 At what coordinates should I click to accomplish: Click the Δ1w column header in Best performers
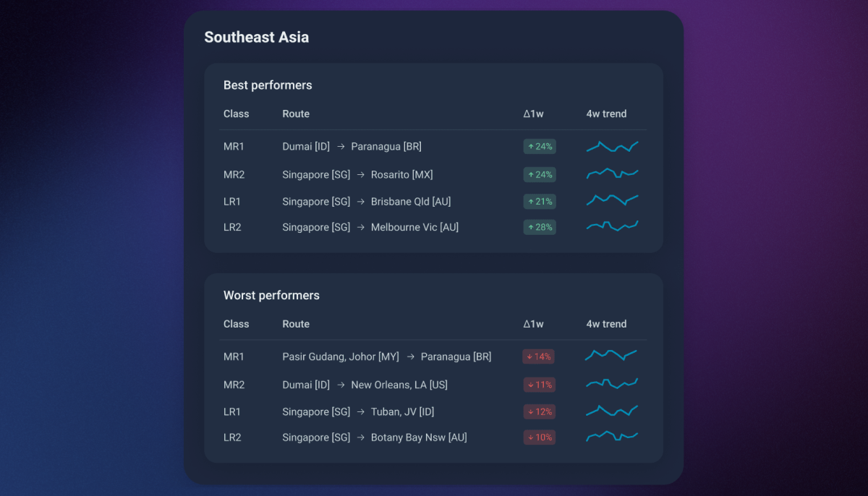(533, 114)
